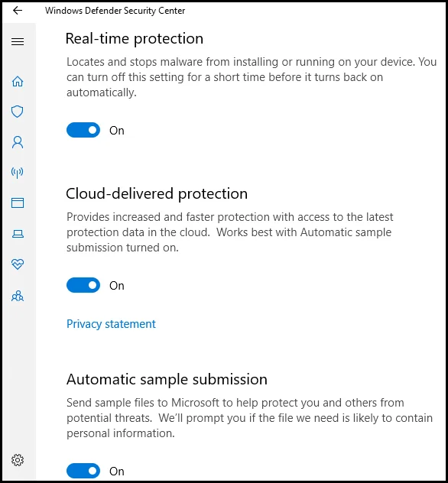Viewport: 448px width, 483px height.
Task: Turn off Cloud-delivered protection toggle
Action: [83, 285]
